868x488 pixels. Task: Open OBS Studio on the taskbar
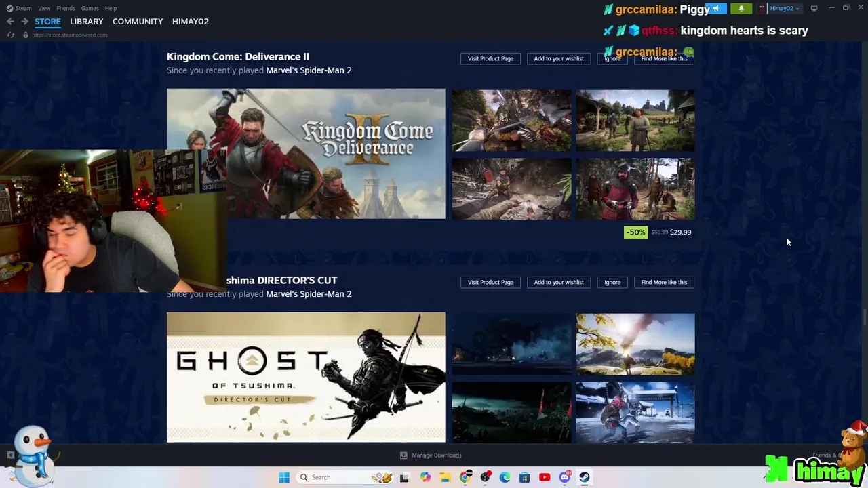pos(485,477)
